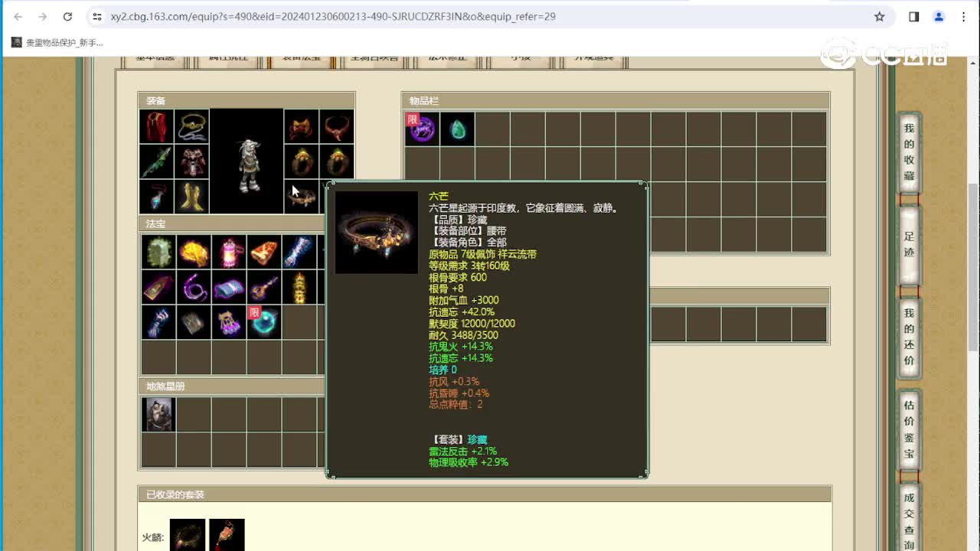Image resolution: width=980 pixels, height=551 pixels.
Task: Click the 物品栏 panel header
Action: click(616, 100)
